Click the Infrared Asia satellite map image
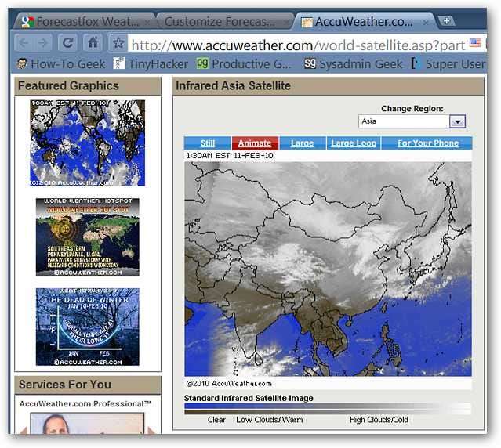Image resolution: width=501 pixels, height=448 pixels. (328, 269)
